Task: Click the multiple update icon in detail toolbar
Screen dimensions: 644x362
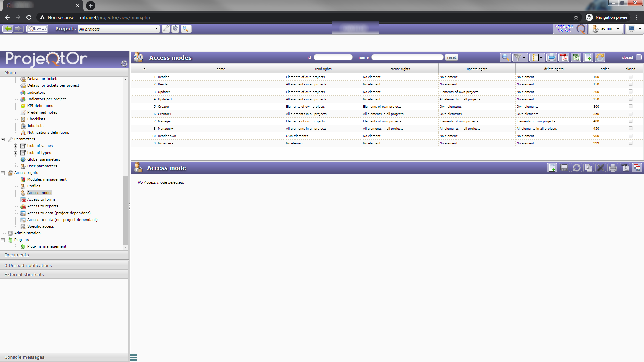Action: pos(637,168)
